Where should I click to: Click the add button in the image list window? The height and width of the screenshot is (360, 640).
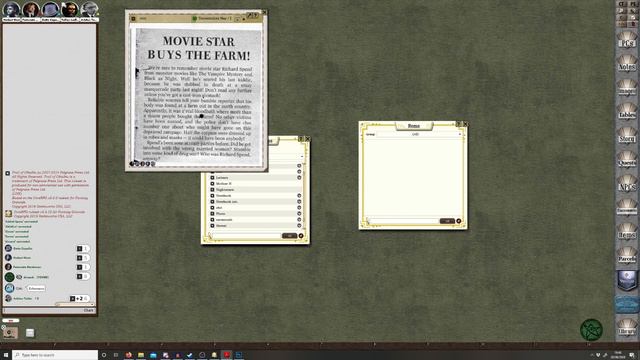301,236
